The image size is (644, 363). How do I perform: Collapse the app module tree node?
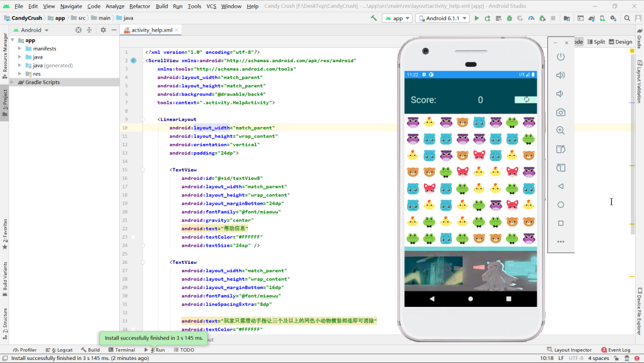click(x=13, y=40)
